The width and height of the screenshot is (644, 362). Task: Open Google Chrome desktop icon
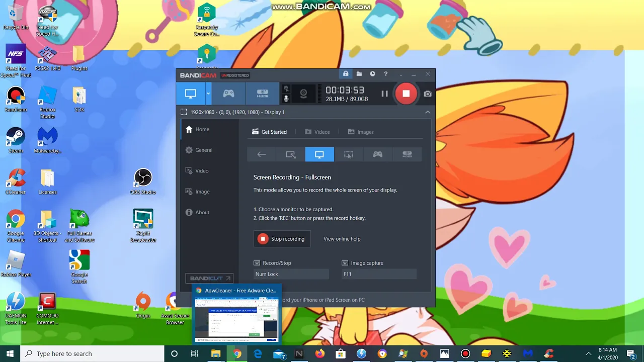tap(16, 226)
